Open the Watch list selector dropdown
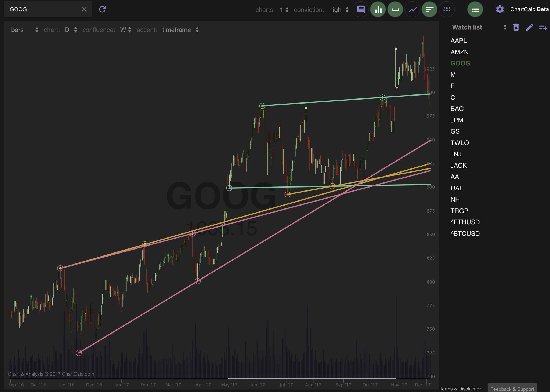 click(x=479, y=27)
